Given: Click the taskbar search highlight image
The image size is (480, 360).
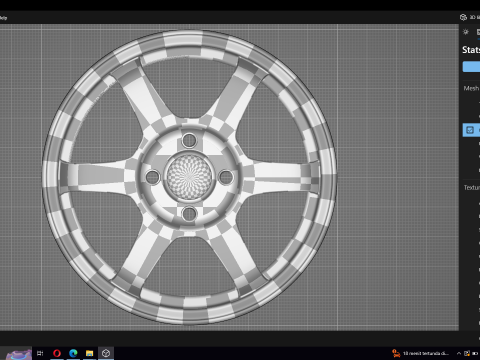Looking at the screenshot, I should [18, 353].
